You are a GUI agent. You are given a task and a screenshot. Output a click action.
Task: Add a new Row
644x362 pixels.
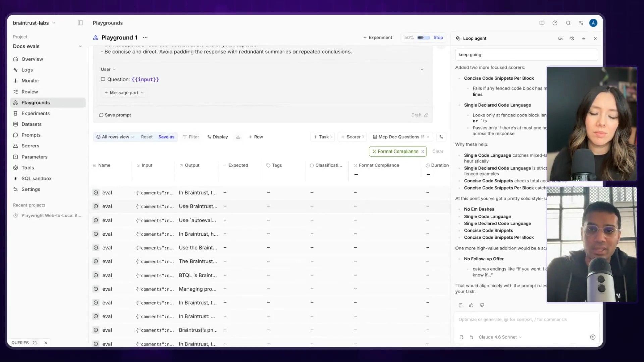(256, 137)
